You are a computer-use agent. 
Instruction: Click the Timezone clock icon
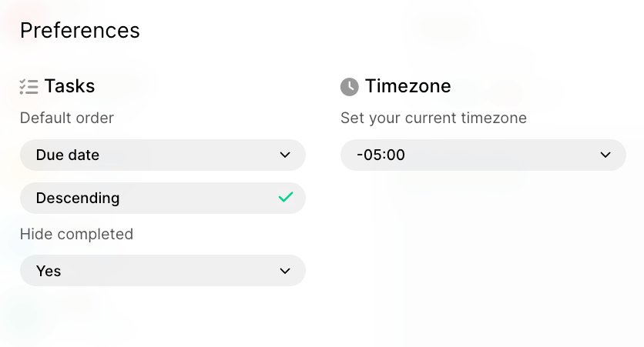point(350,87)
